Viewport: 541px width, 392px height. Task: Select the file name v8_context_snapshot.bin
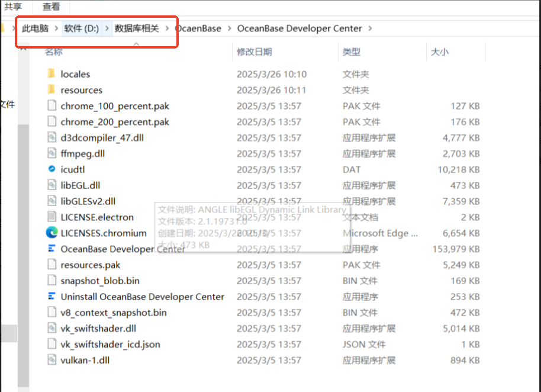114,312
